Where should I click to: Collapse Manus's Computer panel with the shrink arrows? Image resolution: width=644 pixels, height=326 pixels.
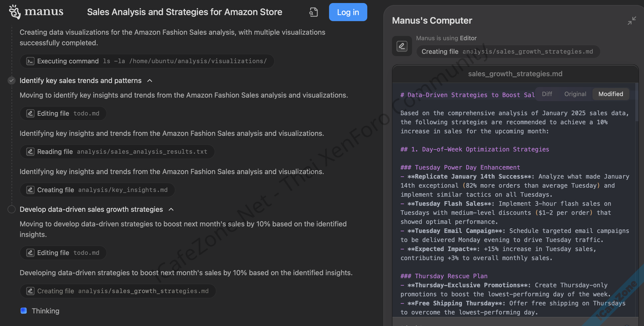(632, 21)
